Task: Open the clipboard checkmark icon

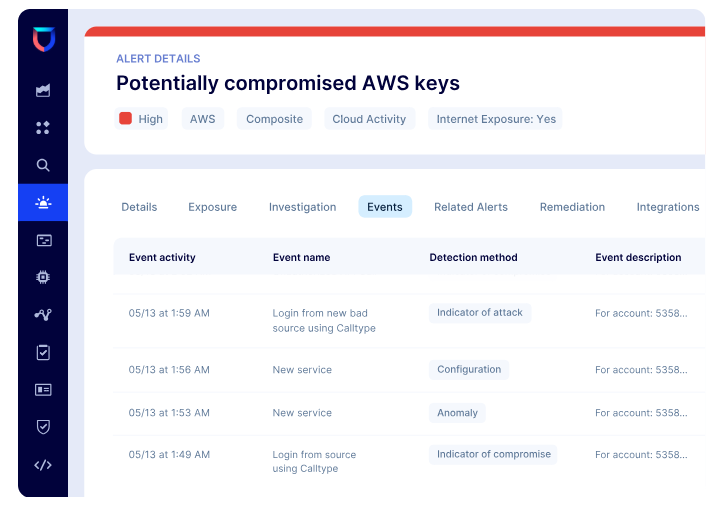Action: click(x=43, y=352)
